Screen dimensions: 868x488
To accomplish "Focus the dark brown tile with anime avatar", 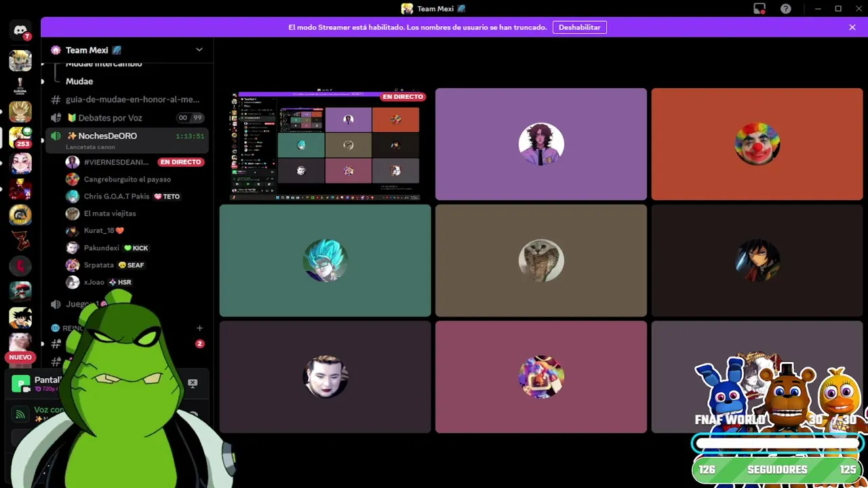I will (757, 261).
